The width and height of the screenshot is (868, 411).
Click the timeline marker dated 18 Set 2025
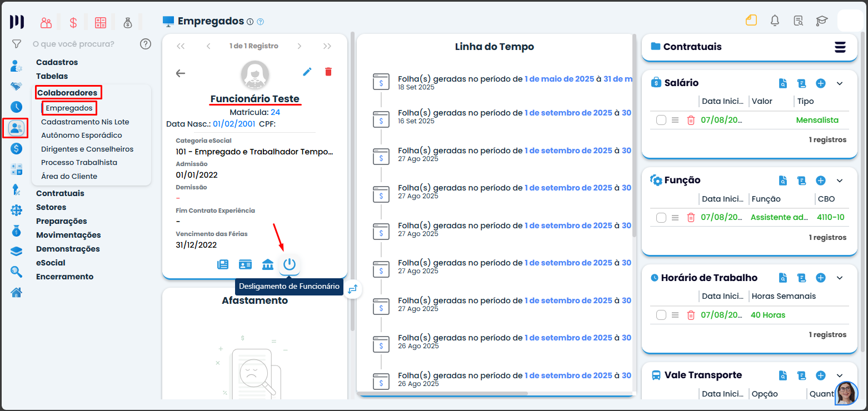click(x=381, y=82)
